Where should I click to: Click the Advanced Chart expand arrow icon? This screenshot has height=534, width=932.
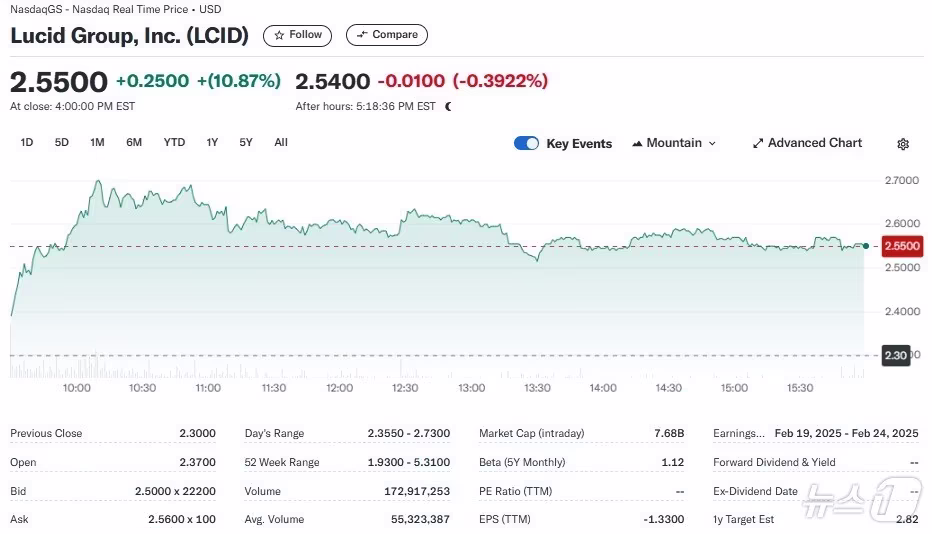(758, 143)
